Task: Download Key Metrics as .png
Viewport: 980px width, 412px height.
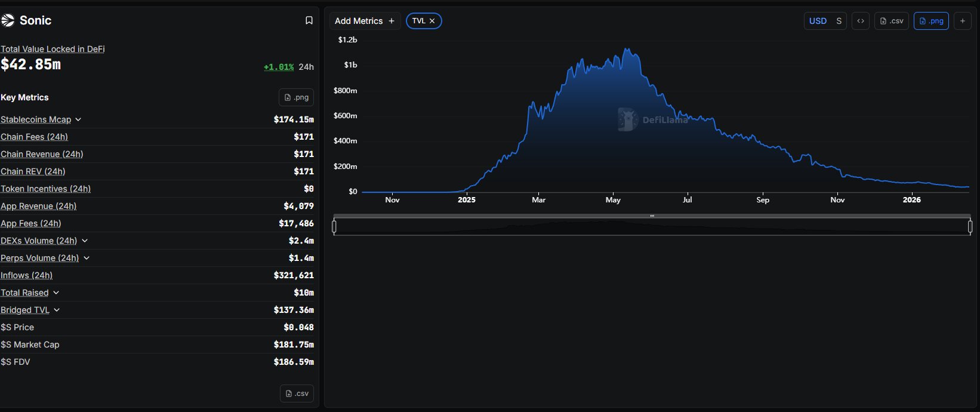Action: click(296, 97)
